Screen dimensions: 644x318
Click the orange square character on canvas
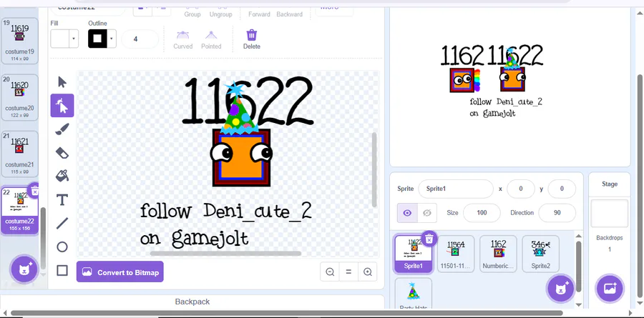[x=242, y=158]
